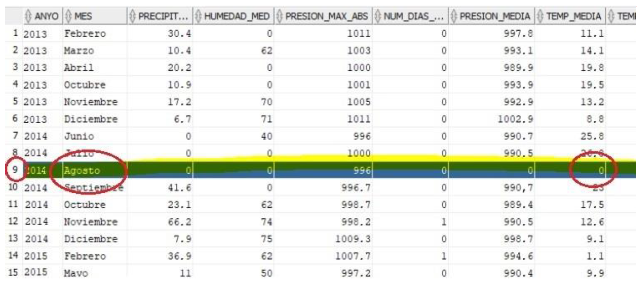This screenshot has width=644, height=284.
Task: Click 'Noviembre' in the 2013 row
Action: [x=91, y=102]
